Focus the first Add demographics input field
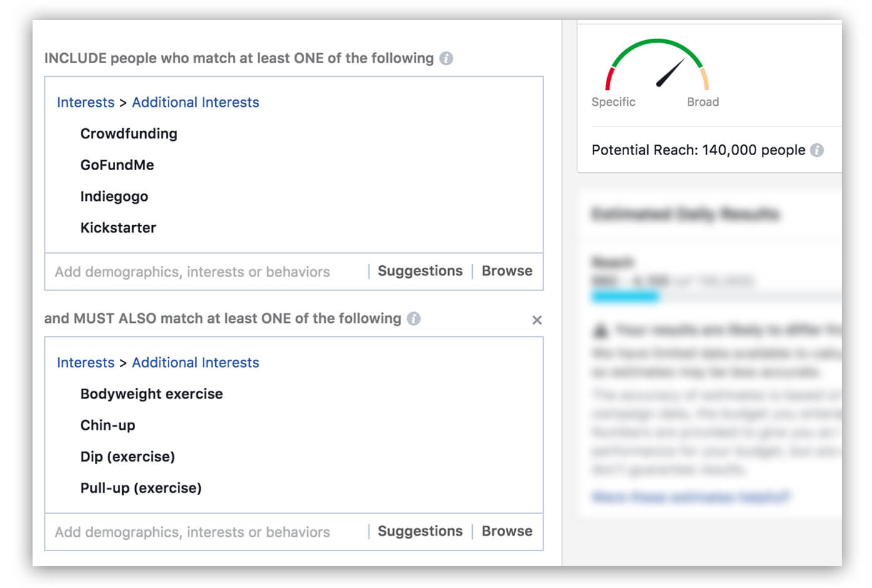 point(192,272)
